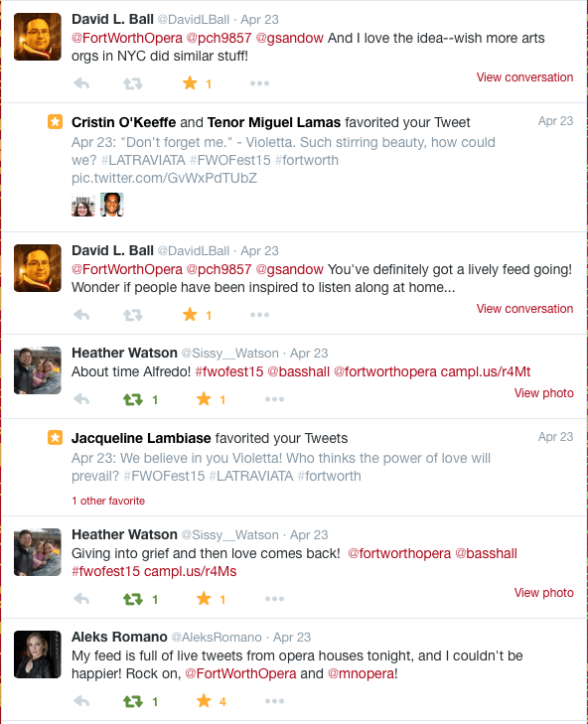Open more menu on Heather Watson's Alfredo tweet
This screenshot has height=724, width=588.
coord(274,399)
